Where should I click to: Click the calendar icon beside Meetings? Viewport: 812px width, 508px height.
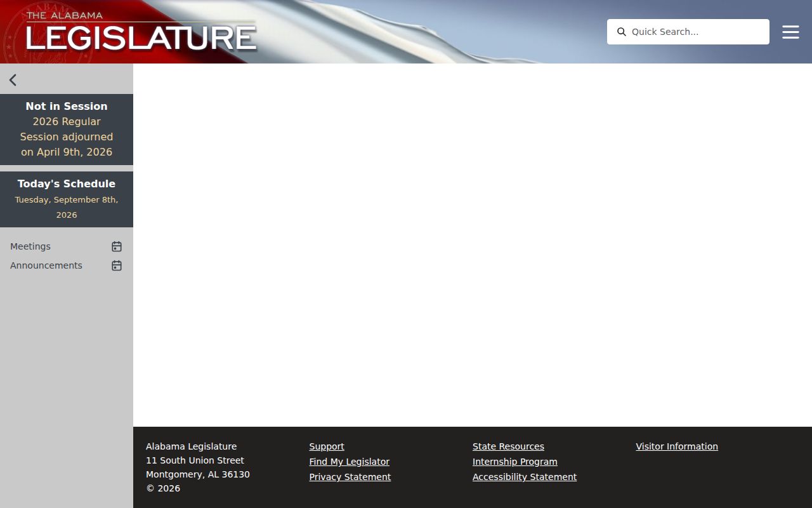(117, 246)
